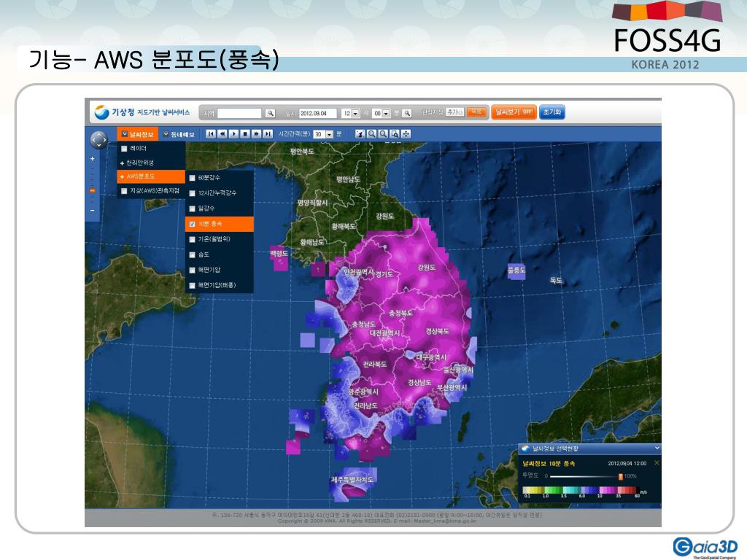Enable the 기온(월범위) checkbox
Viewport: 747px width, 560px height.
click(x=192, y=239)
